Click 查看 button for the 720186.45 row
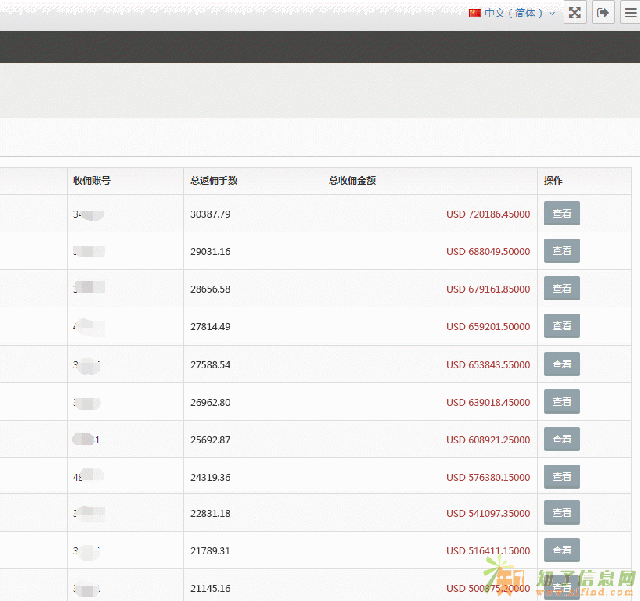The image size is (640, 601). click(561, 213)
